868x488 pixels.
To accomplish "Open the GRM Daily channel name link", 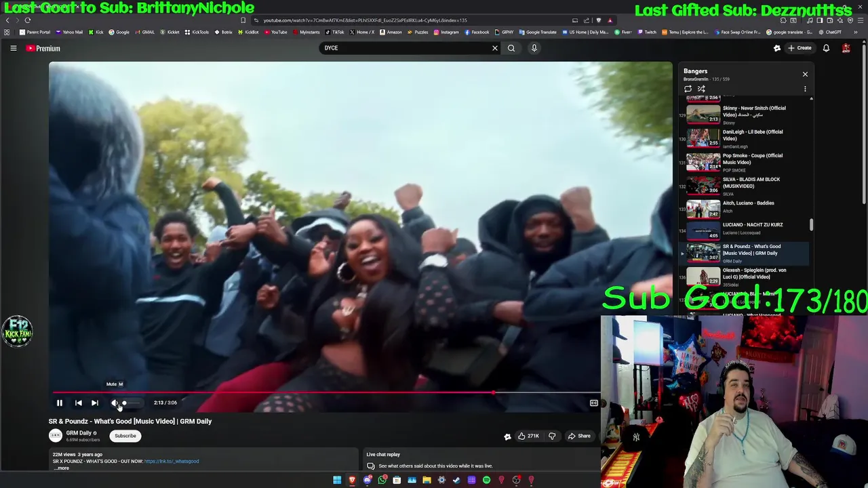I will (x=79, y=433).
